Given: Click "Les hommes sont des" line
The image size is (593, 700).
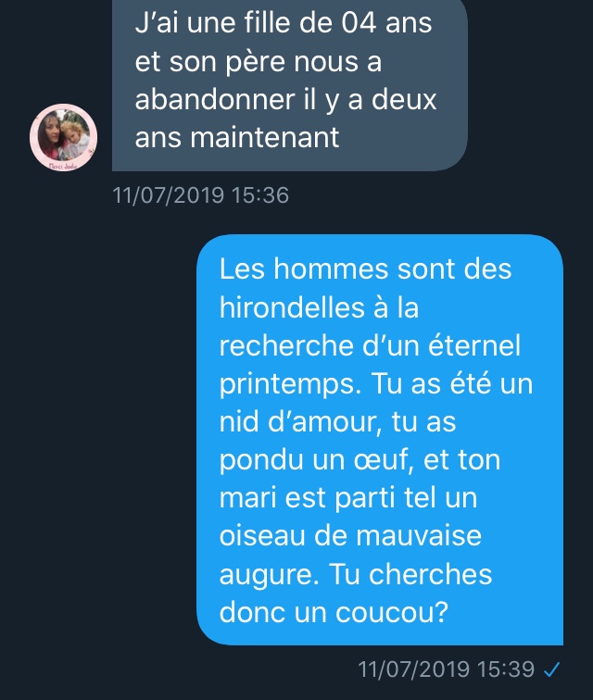Looking at the screenshot, I should coord(366,269).
